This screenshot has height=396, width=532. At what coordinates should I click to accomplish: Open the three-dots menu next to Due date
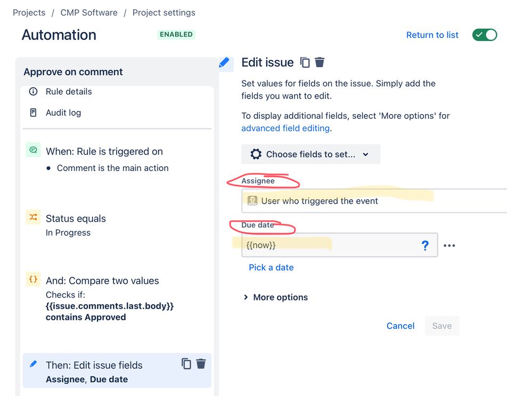(449, 246)
